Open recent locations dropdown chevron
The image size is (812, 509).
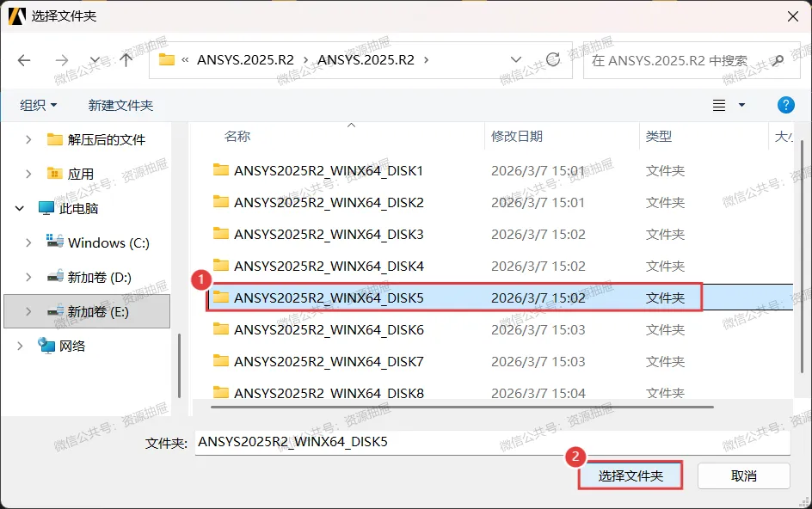point(95,60)
